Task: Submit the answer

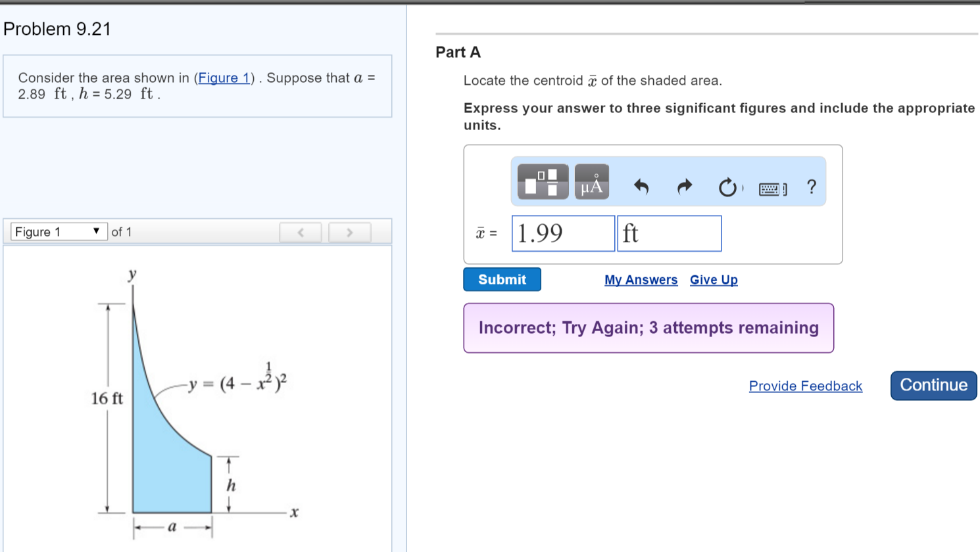Action: coord(502,279)
